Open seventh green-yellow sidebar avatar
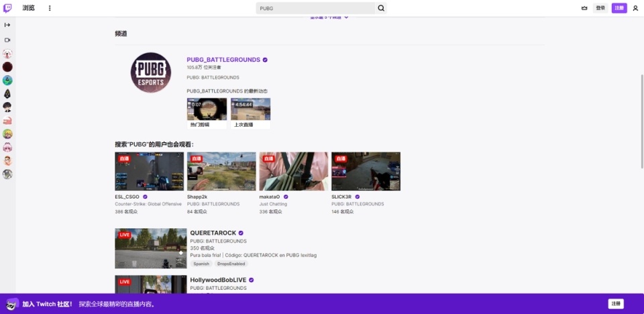 coord(7,134)
